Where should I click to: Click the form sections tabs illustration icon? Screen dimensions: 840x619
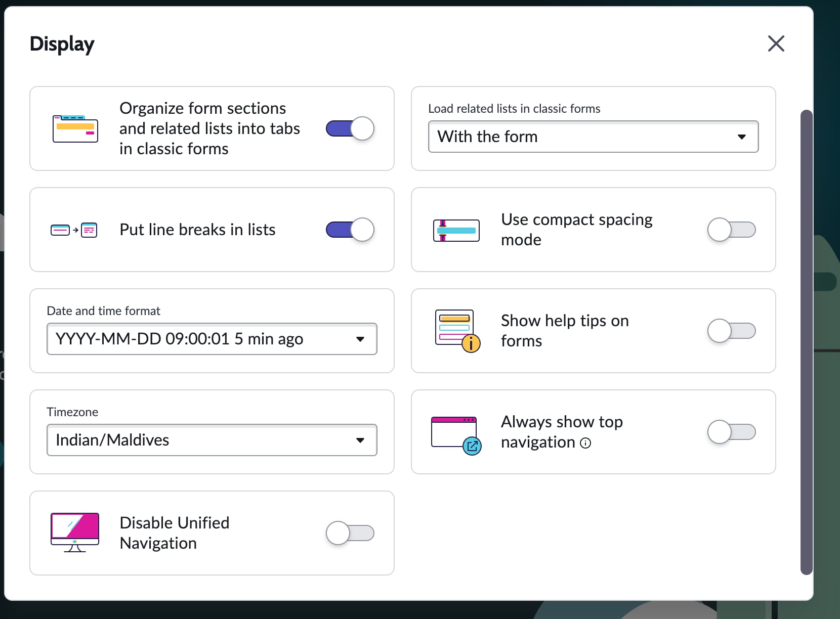pyautogui.click(x=75, y=128)
